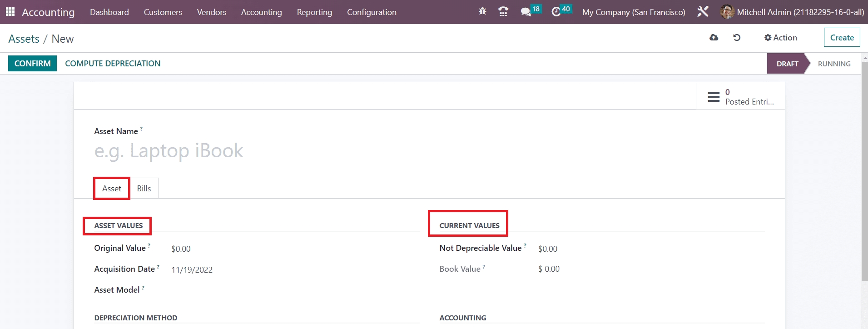The image size is (868, 329).
Task: Open the Mitchell Admin user menu
Action: (x=792, y=12)
